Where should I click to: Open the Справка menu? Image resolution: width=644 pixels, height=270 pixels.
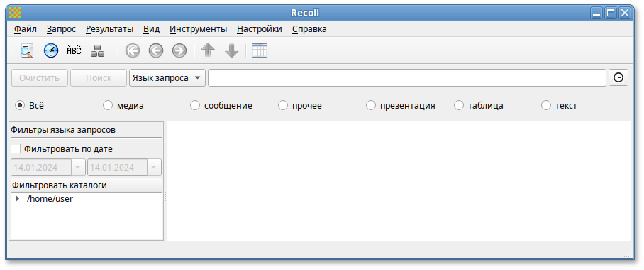click(309, 29)
